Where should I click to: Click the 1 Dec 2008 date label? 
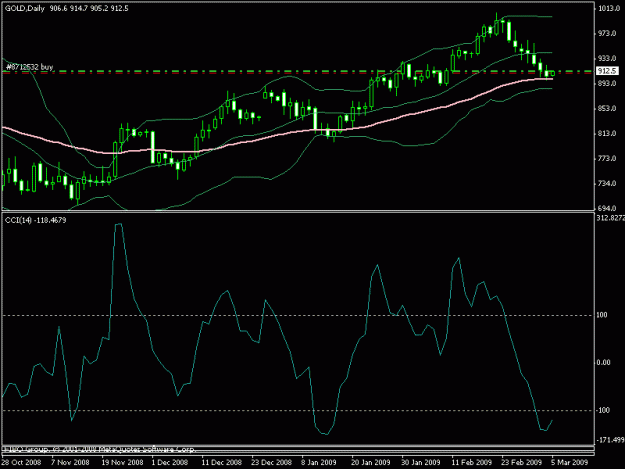(170, 462)
